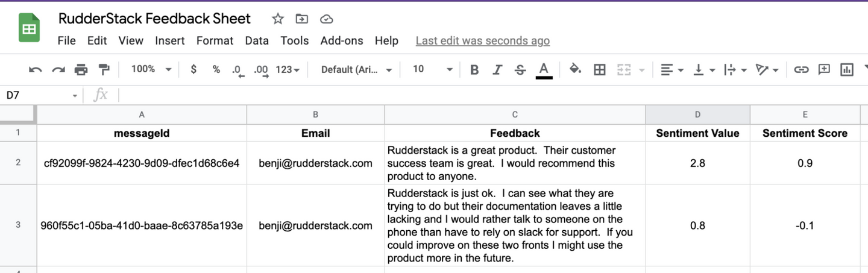
Task: Format as percent
Action: (216, 69)
